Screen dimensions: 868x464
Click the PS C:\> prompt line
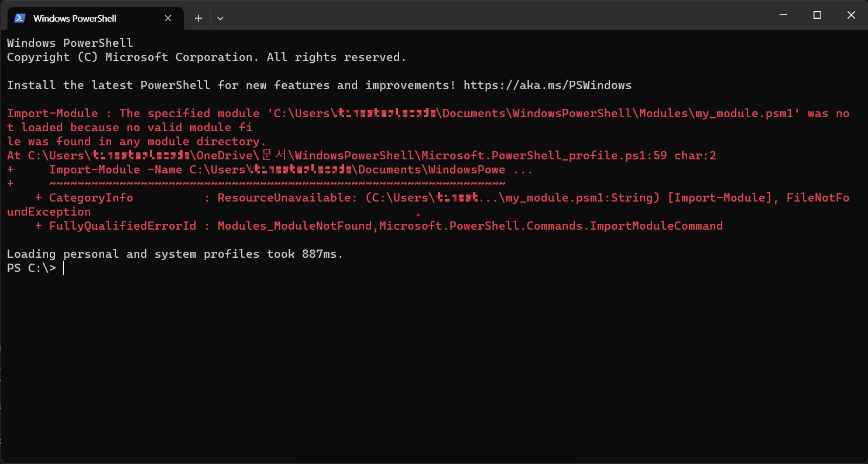(32, 268)
